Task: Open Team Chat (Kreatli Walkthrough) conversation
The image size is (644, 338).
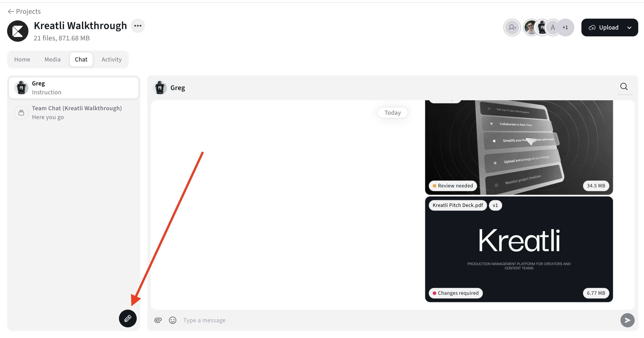Action: (73, 112)
